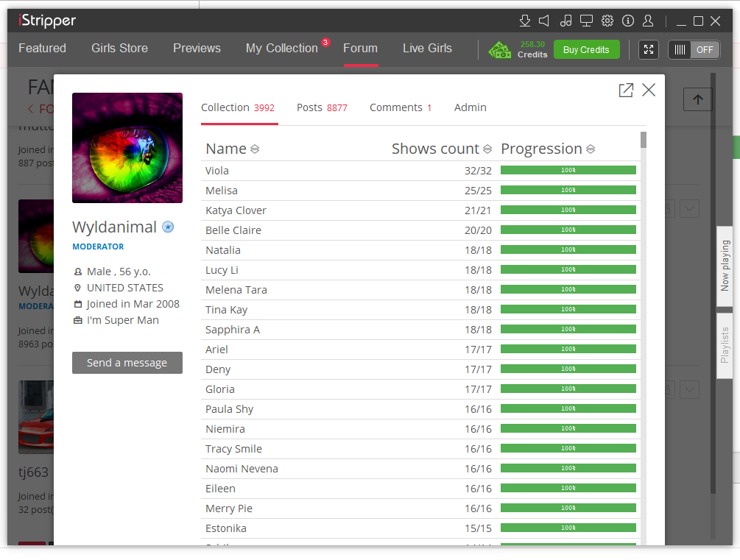This screenshot has width=740, height=560.
Task: Click the Wyldanimal username heading
Action: click(114, 227)
